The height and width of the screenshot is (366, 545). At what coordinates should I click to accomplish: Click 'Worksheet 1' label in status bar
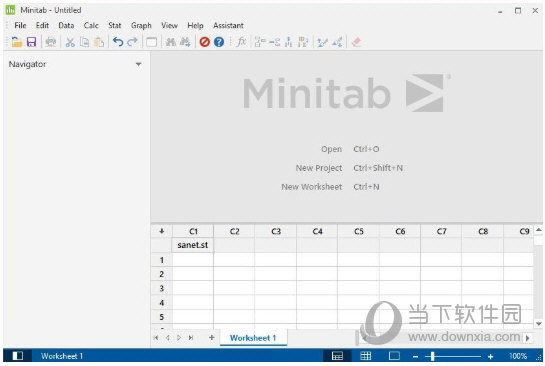[x=62, y=356]
